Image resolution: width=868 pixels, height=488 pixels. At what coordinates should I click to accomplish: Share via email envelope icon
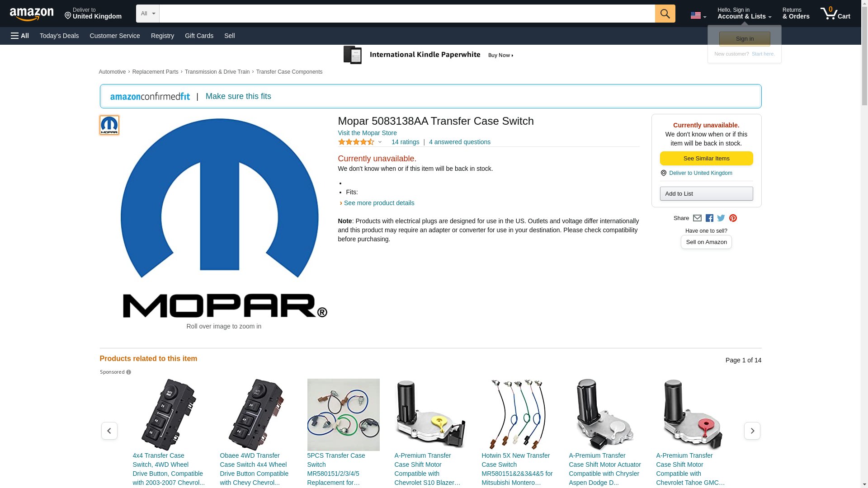tap(697, 218)
